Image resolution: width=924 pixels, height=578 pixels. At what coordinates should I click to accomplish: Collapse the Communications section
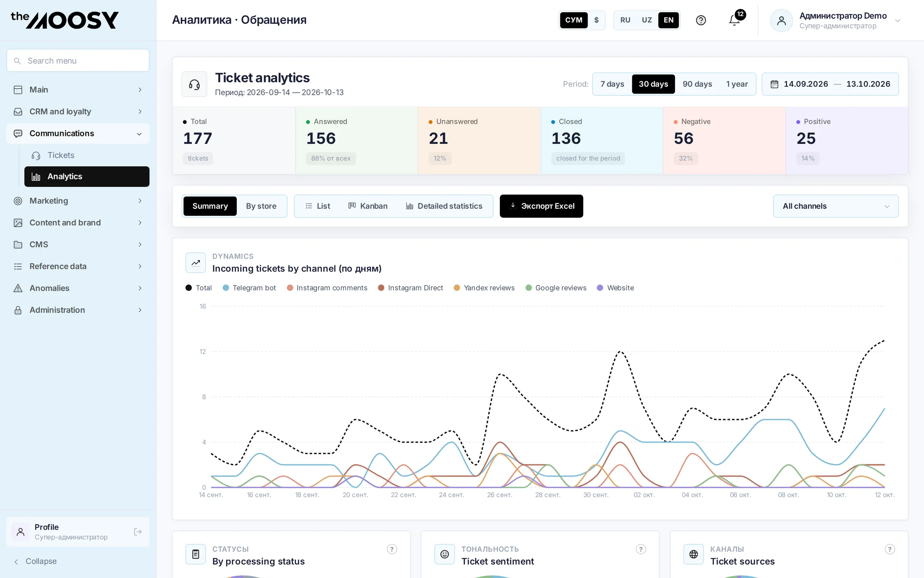78,134
